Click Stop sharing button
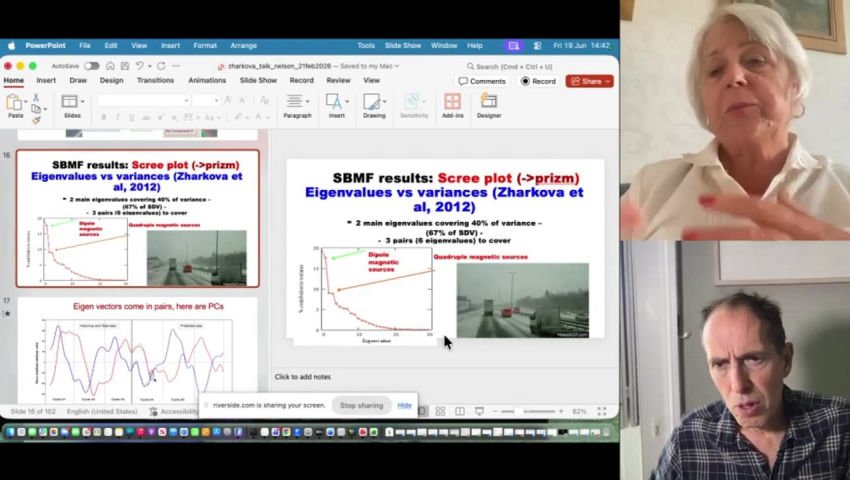This screenshot has height=480, width=850. coord(361,405)
